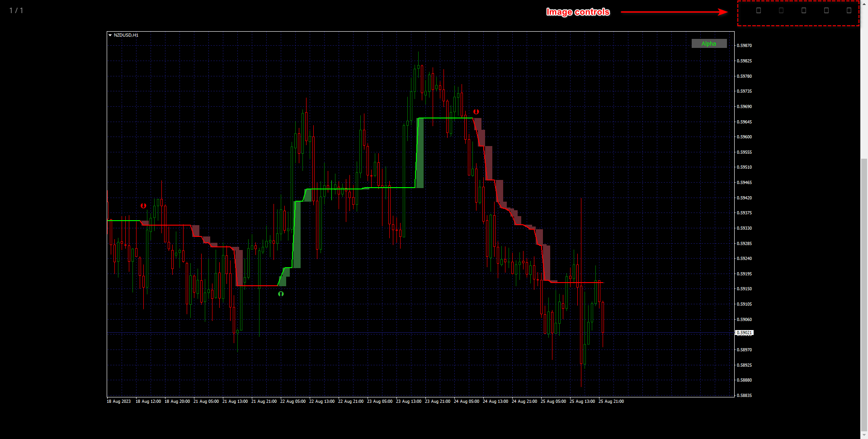Image resolution: width=868 pixels, height=439 pixels.
Task: Click the 0.59600 price axis label
Action: click(x=744, y=137)
